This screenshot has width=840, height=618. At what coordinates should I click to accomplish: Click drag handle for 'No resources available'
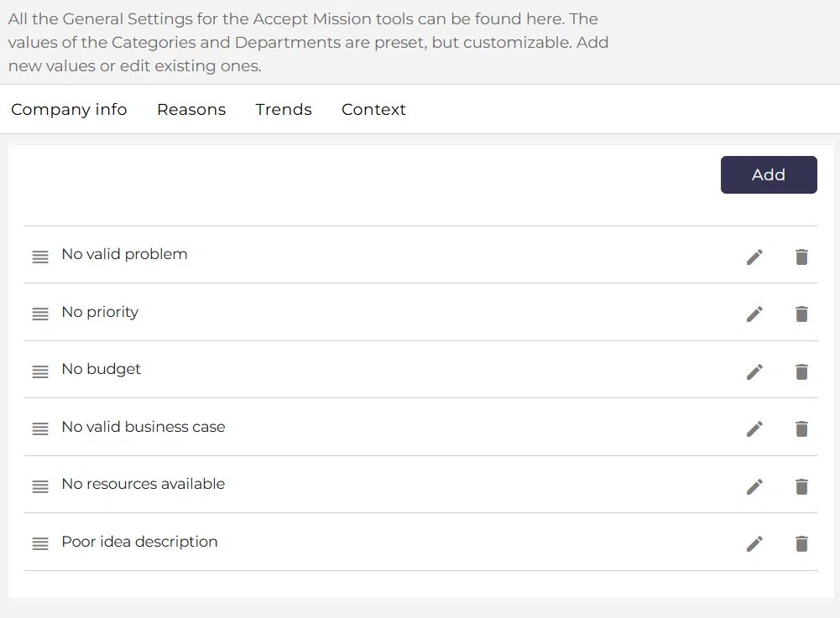tap(40, 487)
